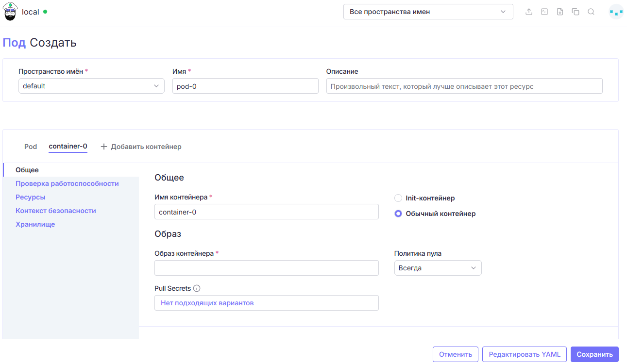
Task: Focus the Образ контейнера input field
Action: [x=266, y=268]
